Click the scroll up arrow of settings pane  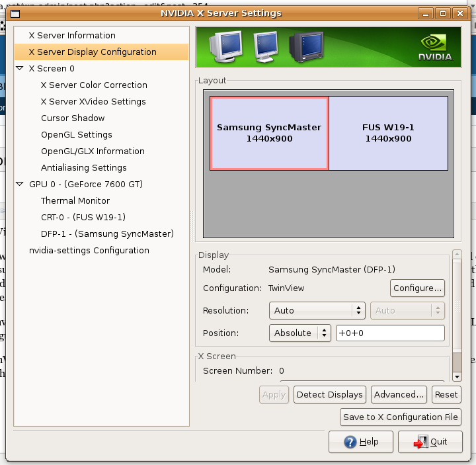pyautogui.click(x=457, y=254)
